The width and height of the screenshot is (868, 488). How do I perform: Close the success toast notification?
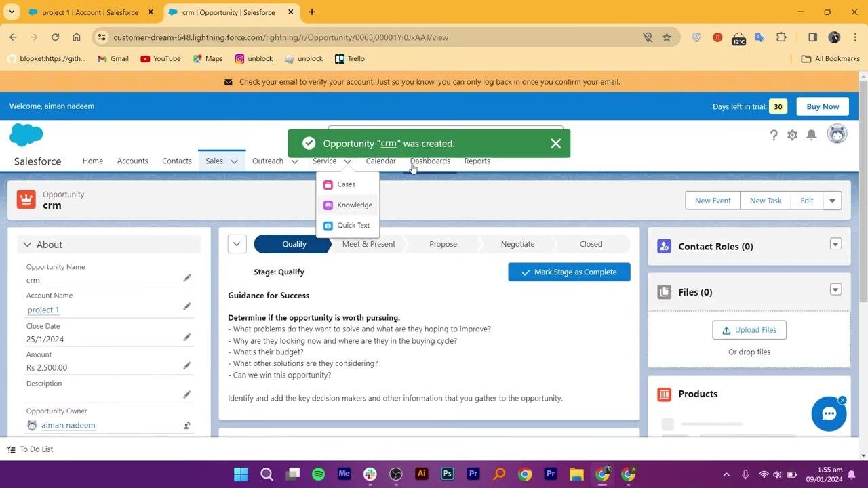[x=556, y=144]
